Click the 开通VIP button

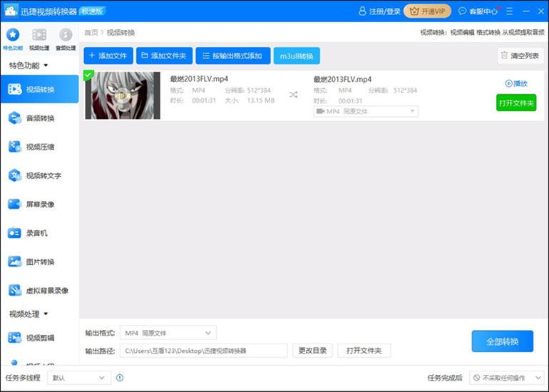(428, 11)
